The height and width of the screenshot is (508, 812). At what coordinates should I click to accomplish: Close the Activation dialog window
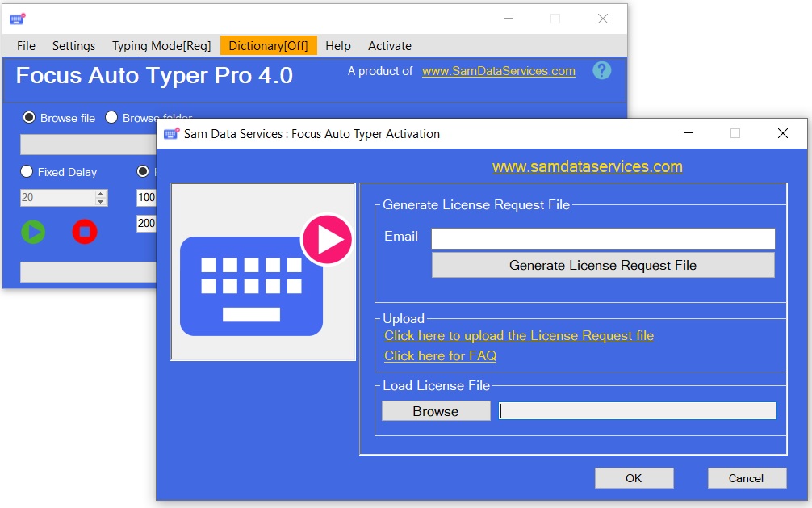tap(783, 134)
